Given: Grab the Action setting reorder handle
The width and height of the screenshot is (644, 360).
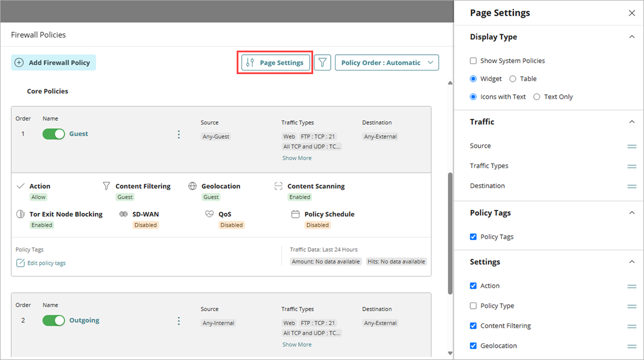Looking at the screenshot, I should [632, 286].
